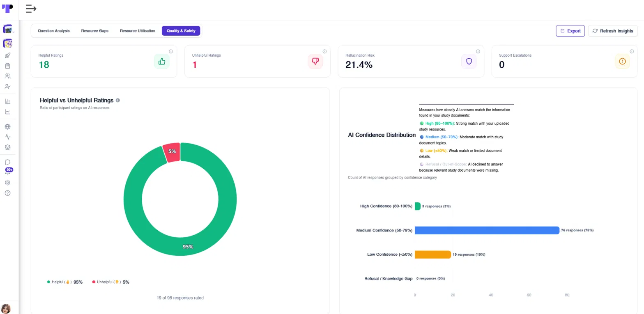
Task: Click the orange alert circle icon
Action: pyautogui.click(x=622, y=61)
